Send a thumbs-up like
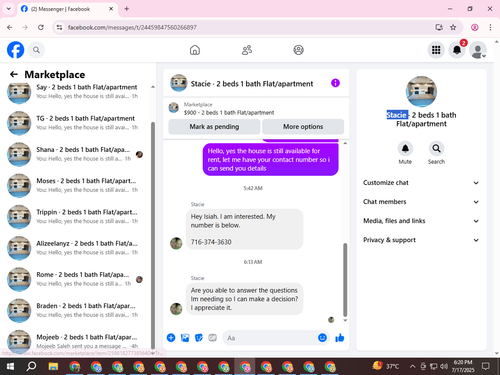The width and height of the screenshot is (500, 375). (340, 338)
